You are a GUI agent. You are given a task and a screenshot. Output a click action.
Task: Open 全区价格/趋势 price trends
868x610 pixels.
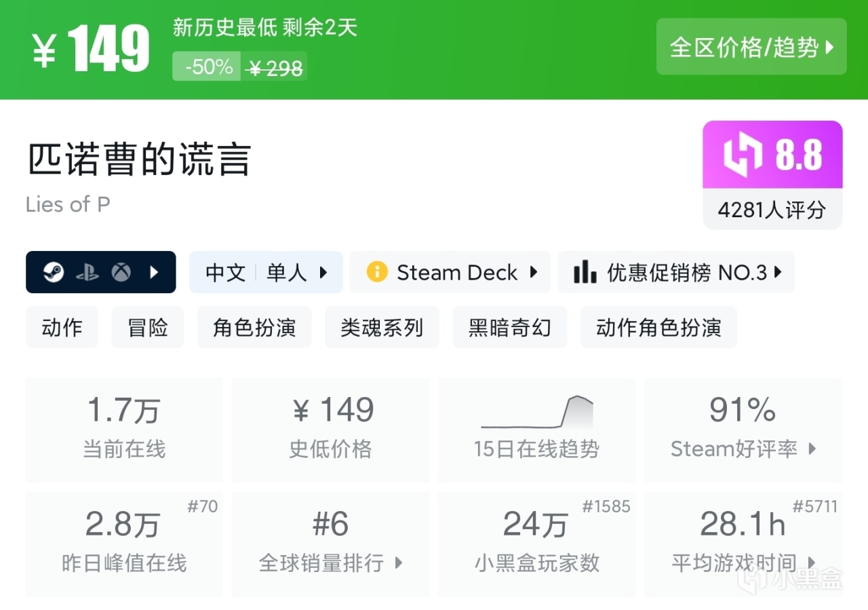pyautogui.click(x=751, y=47)
